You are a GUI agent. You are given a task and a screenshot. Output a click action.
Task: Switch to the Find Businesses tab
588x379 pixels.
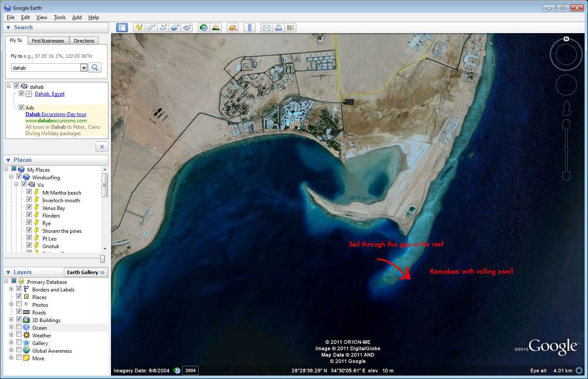click(48, 41)
